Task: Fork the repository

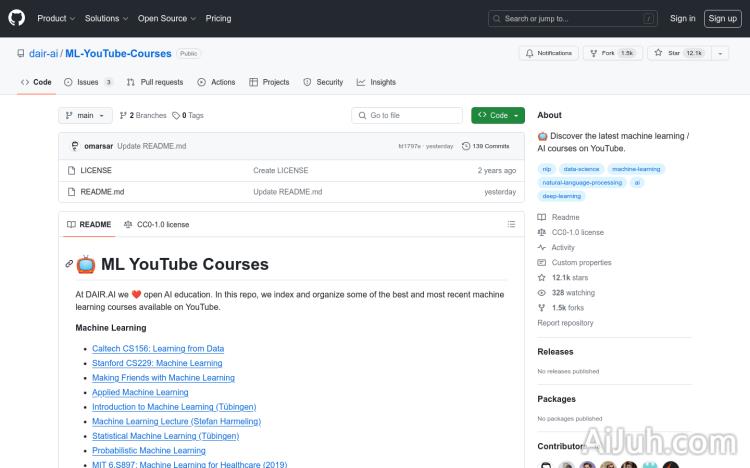Action: (613, 53)
